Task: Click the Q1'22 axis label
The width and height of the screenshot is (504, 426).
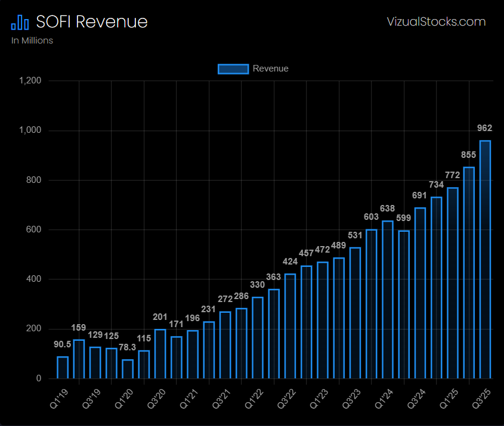Action: point(255,399)
